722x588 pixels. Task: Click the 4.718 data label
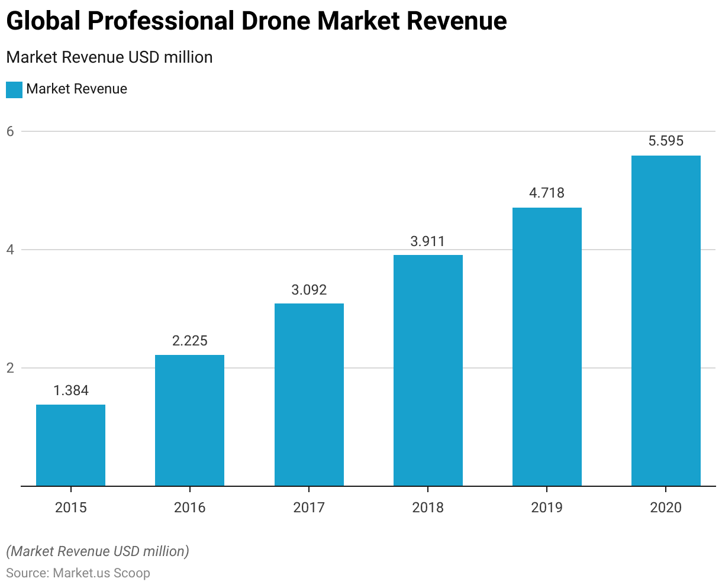547,193
